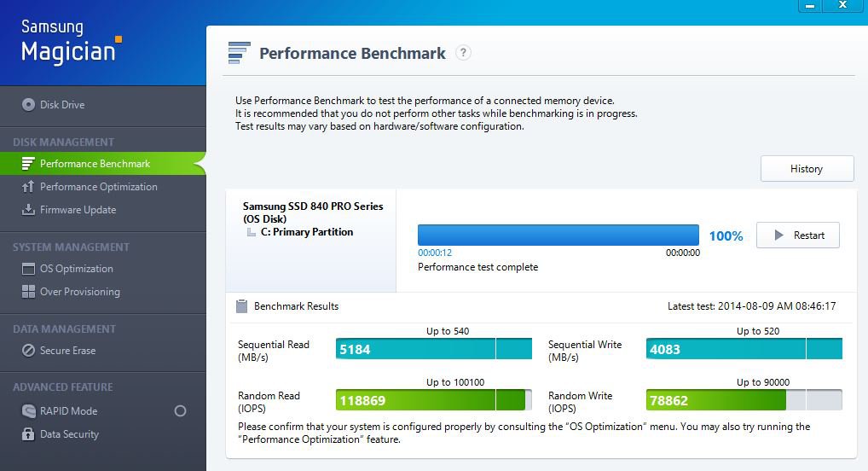Image resolution: width=868 pixels, height=471 pixels.
Task: Click the Random Write result bar
Action: coord(744,400)
